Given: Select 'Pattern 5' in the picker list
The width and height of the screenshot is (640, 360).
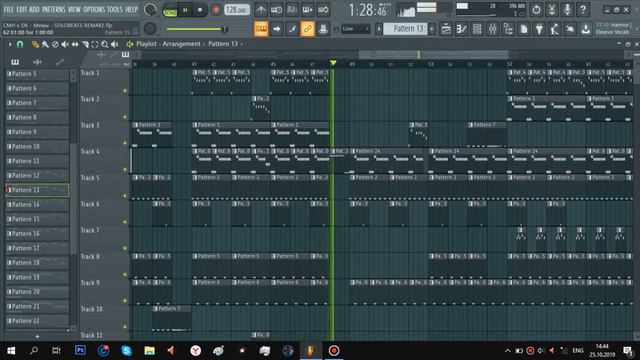Looking at the screenshot, I should coord(37,74).
